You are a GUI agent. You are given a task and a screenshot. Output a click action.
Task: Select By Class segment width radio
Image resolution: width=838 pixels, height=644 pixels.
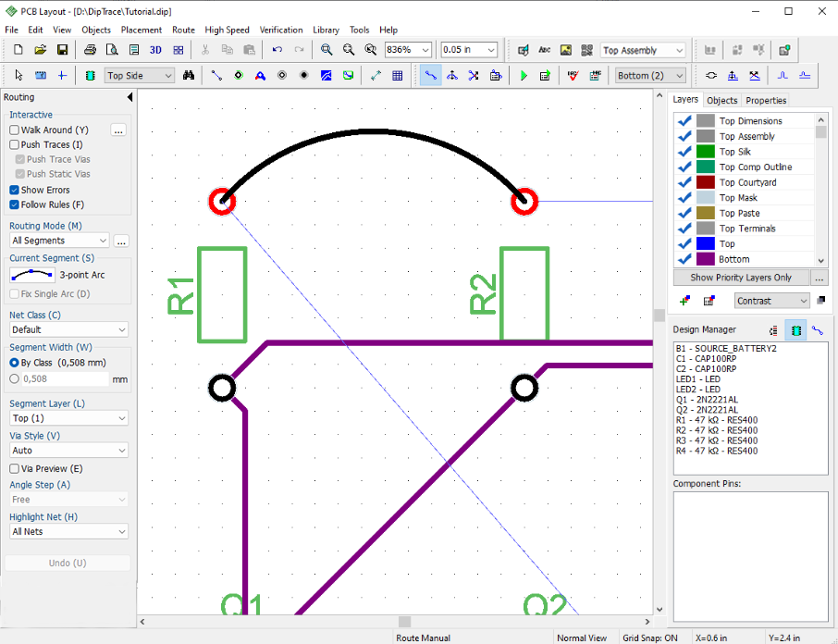pyautogui.click(x=15, y=363)
